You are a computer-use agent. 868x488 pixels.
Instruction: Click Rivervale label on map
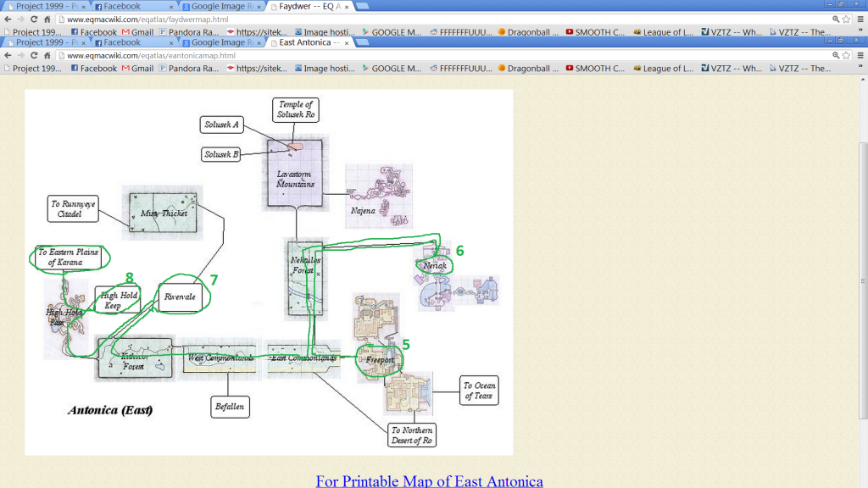click(x=180, y=297)
